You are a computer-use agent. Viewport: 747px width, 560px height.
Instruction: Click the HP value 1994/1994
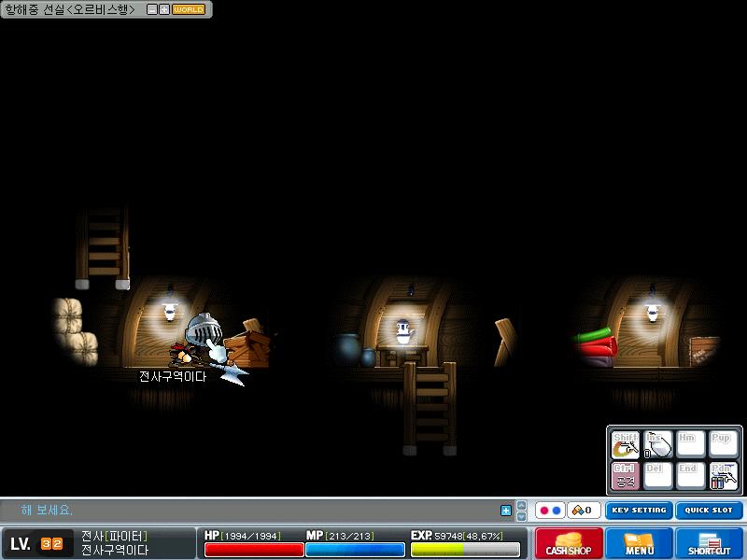pos(250,536)
